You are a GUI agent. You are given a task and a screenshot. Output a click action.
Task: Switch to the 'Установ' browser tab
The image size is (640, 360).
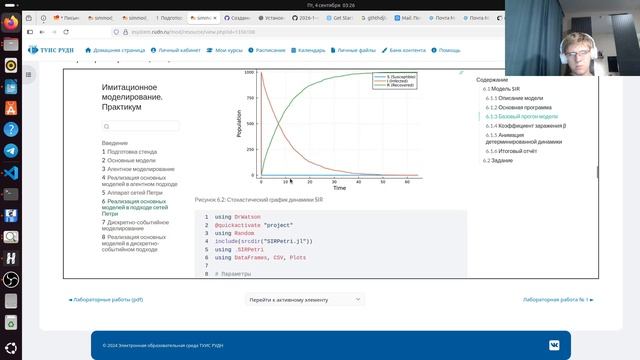[x=271, y=18]
